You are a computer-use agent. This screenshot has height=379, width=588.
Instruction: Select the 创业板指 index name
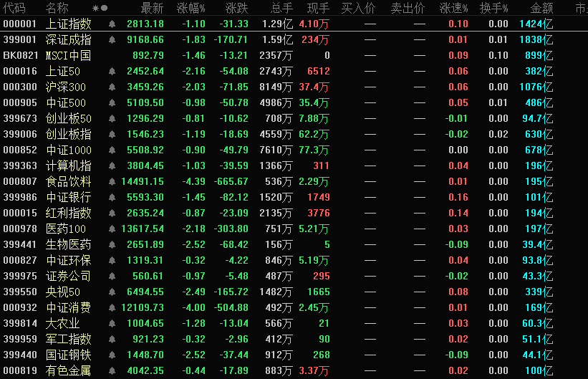(x=68, y=135)
